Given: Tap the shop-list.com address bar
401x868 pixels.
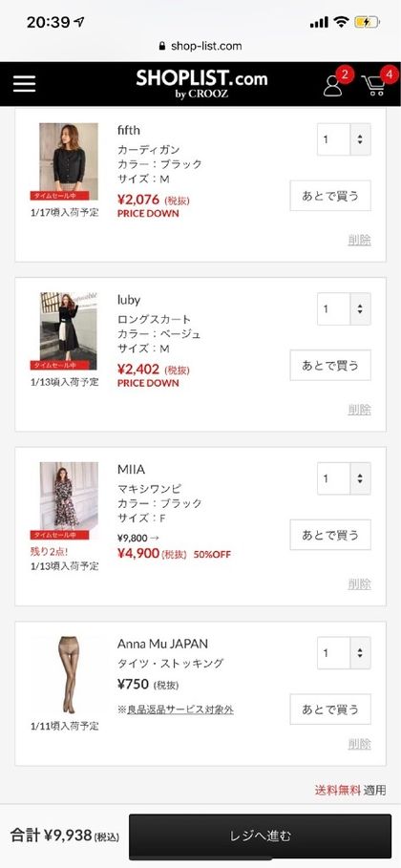Looking at the screenshot, I should click(x=200, y=46).
